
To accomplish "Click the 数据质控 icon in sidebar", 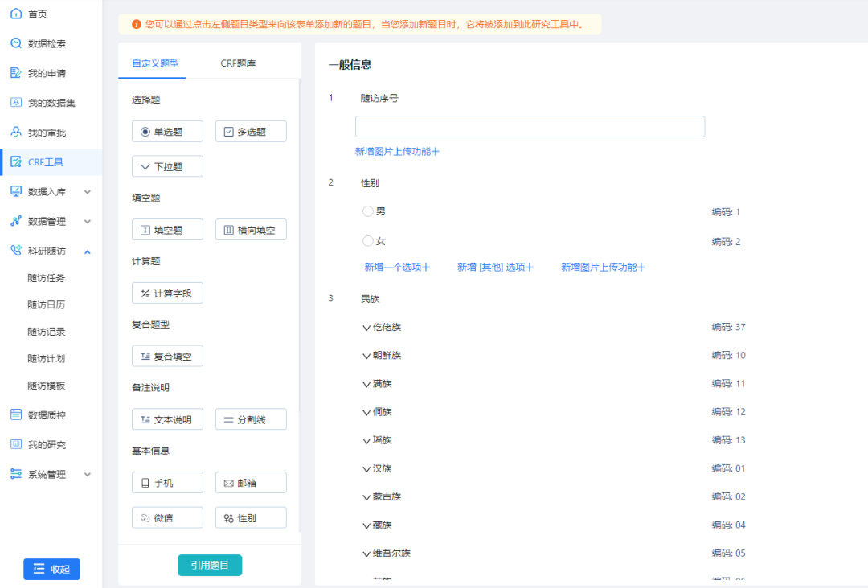I will 16,415.
